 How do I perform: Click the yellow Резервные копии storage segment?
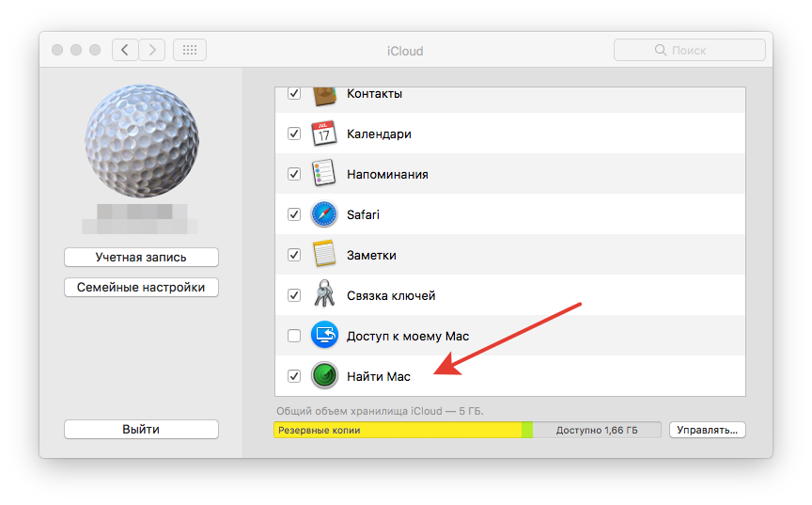[398, 430]
